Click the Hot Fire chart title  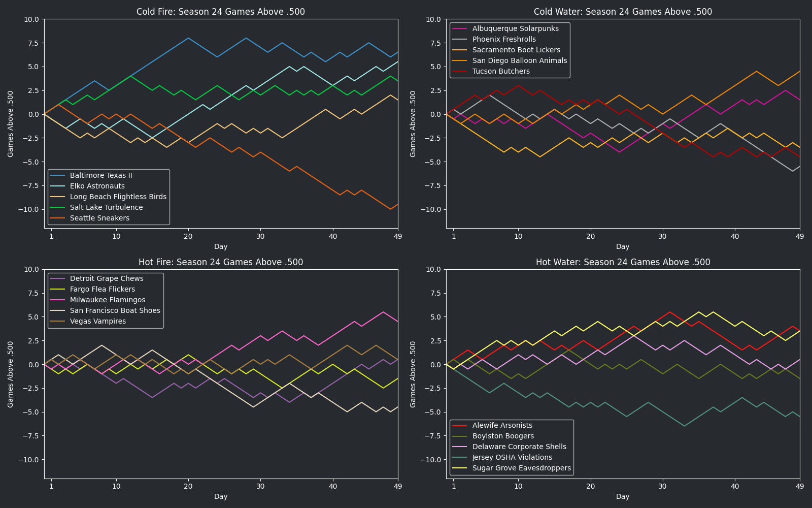click(x=220, y=262)
